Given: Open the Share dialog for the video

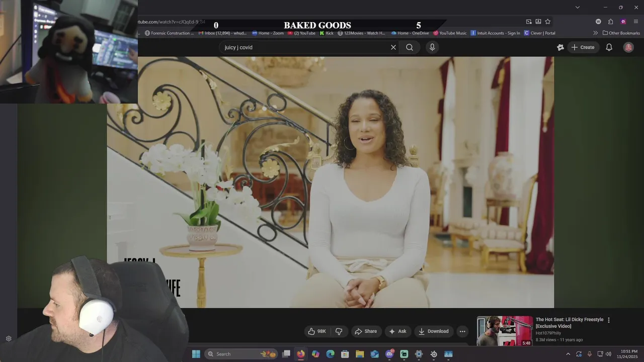Looking at the screenshot, I should pyautogui.click(x=366, y=331).
